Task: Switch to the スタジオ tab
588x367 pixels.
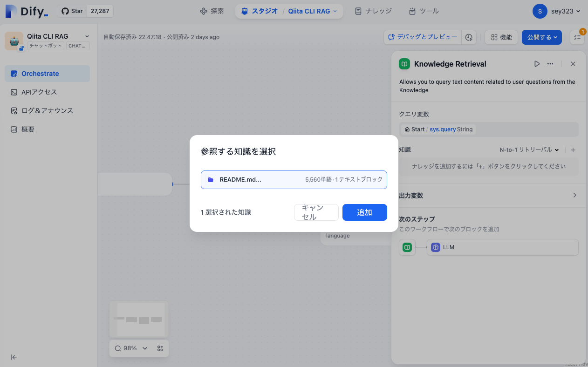Action: tap(260, 11)
